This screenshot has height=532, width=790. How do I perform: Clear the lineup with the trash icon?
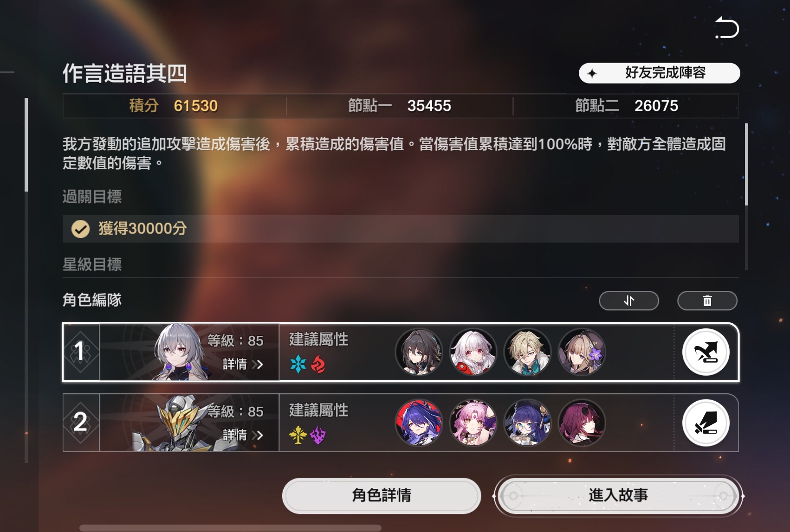click(707, 301)
